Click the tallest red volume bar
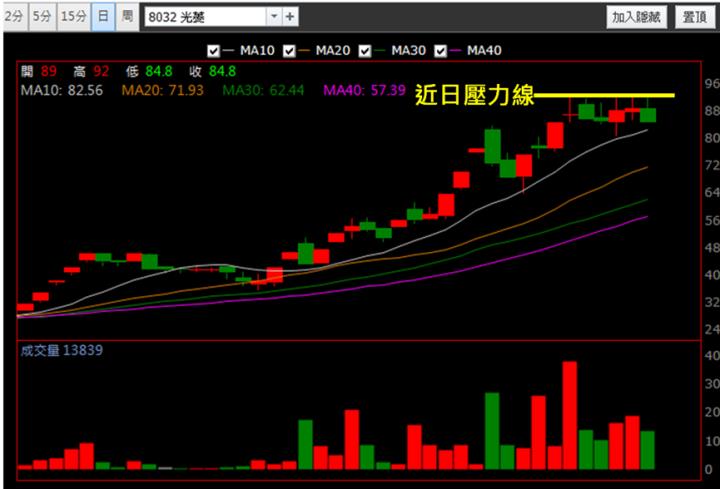Viewport: 720px width, 489px height. point(570,415)
